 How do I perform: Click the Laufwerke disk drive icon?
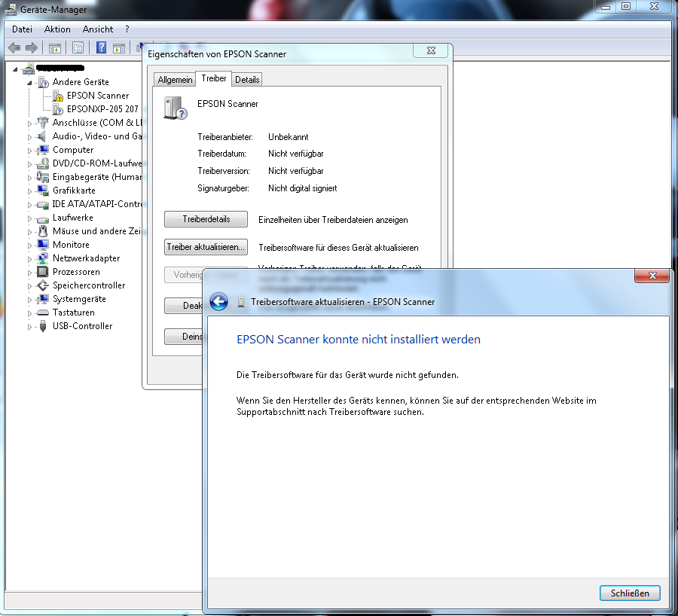(x=43, y=218)
